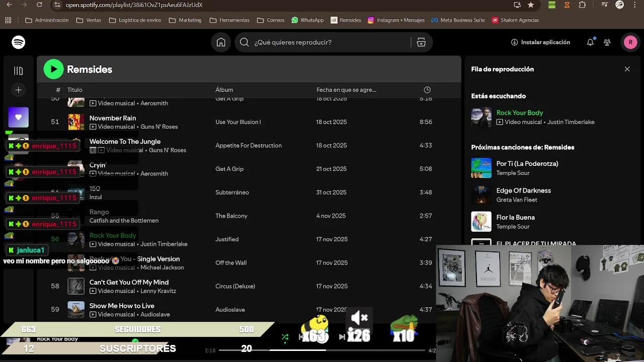Open the Herramientas bookmarks folder
This screenshot has height=362, width=644.
pos(229,20)
